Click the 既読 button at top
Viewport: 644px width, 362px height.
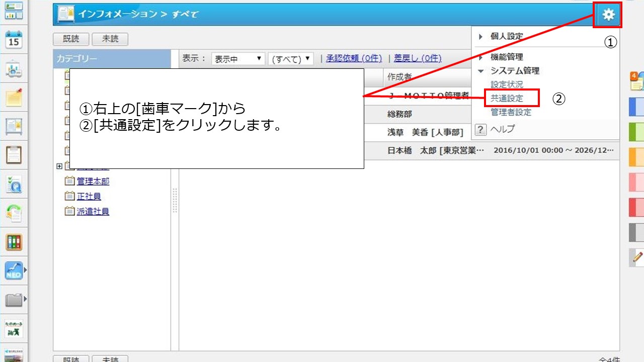tap(71, 39)
